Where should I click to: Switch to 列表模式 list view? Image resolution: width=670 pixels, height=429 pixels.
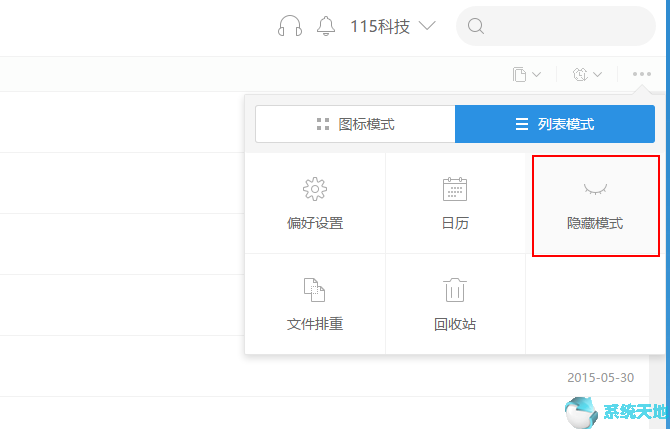point(555,124)
